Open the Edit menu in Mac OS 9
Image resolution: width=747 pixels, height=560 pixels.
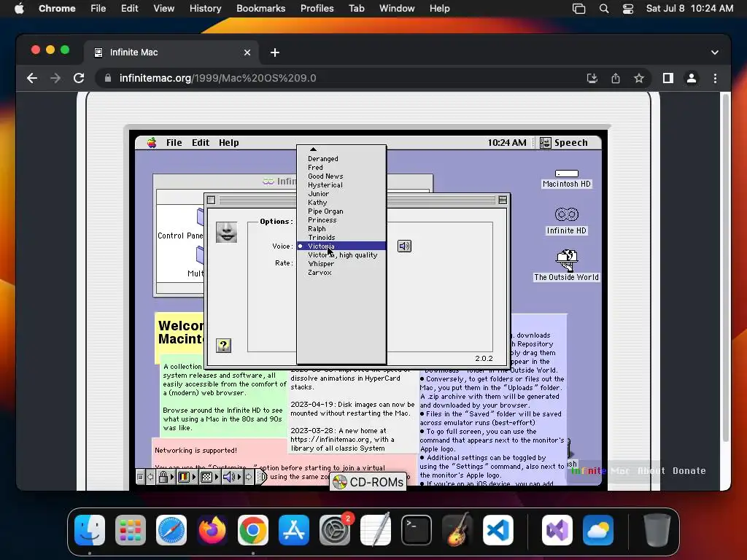(x=201, y=142)
